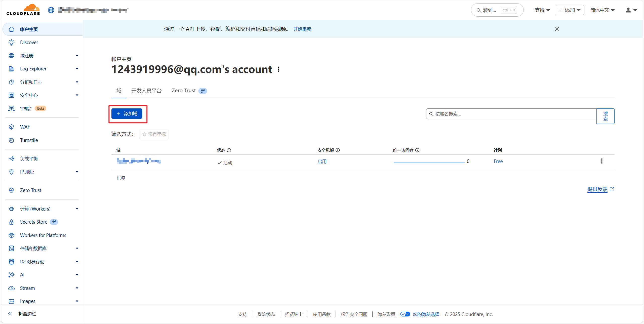Click the 启用 security insights link
The height and width of the screenshot is (324, 644).
tap(322, 161)
